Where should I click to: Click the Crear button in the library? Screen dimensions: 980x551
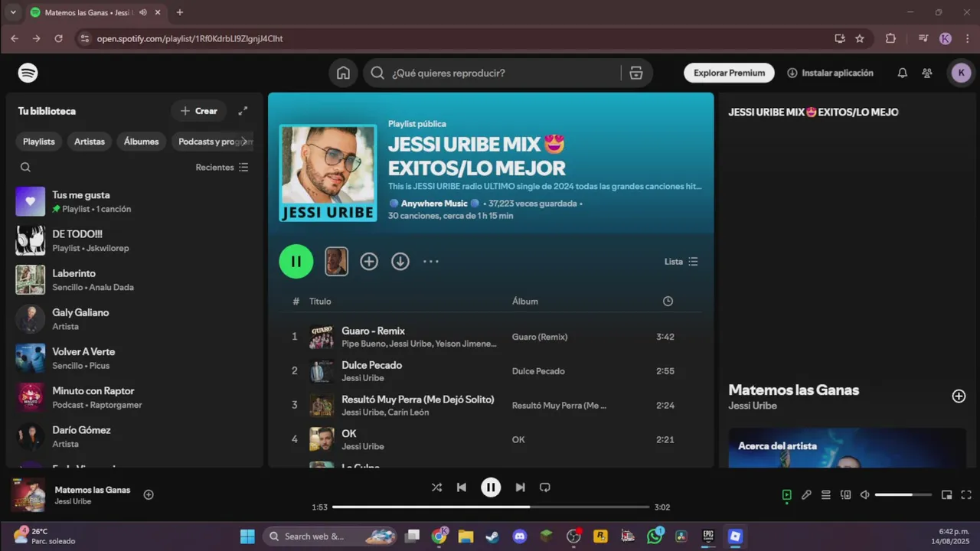pos(199,111)
